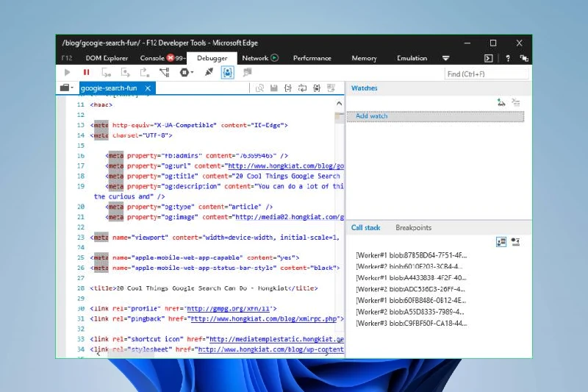588x392 pixels.
Task: Click the Step into icon
Action: click(106, 72)
